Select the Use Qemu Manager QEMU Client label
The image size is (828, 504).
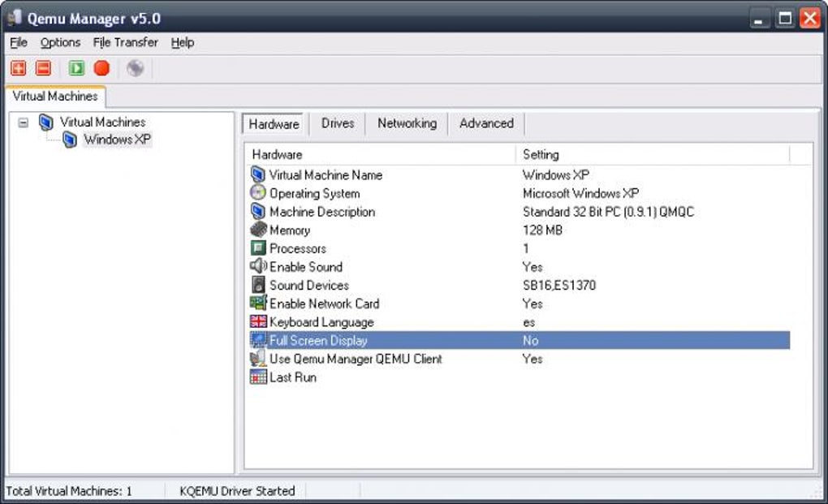pos(356,359)
